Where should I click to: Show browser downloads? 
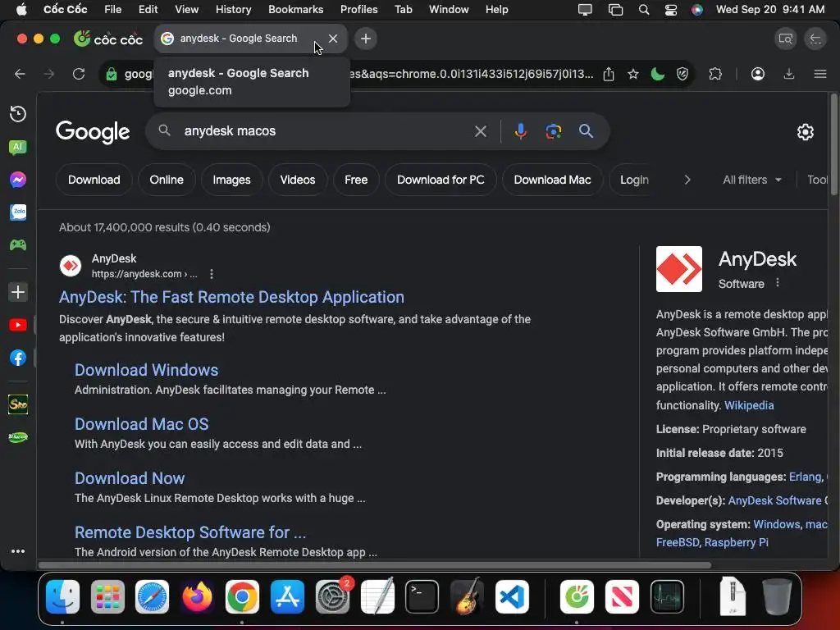coord(788,74)
